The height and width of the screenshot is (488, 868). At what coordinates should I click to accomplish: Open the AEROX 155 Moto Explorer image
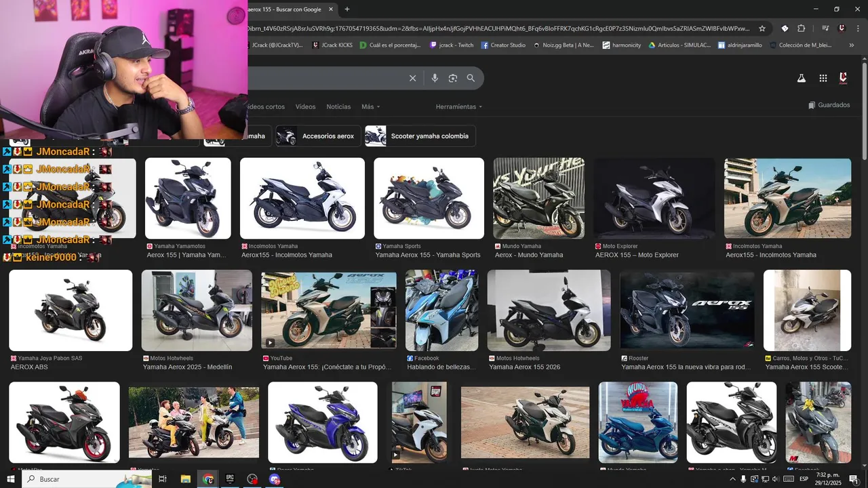(654, 199)
